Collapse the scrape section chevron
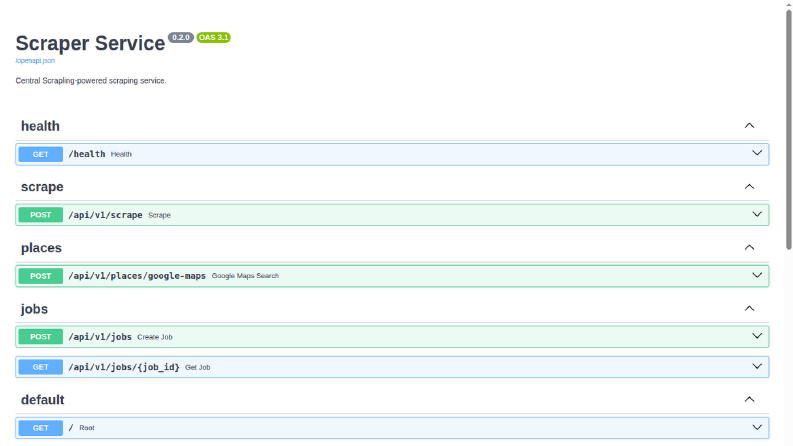 750,187
